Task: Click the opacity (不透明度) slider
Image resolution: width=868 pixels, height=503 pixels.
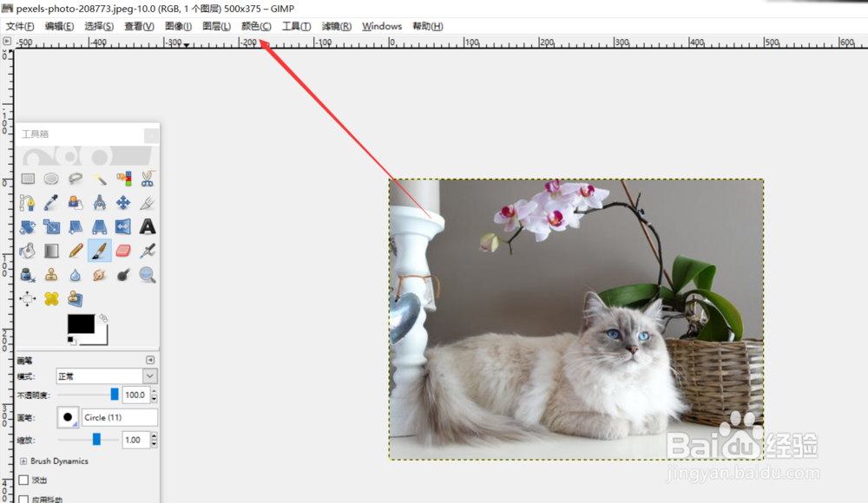Action: tap(87, 395)
